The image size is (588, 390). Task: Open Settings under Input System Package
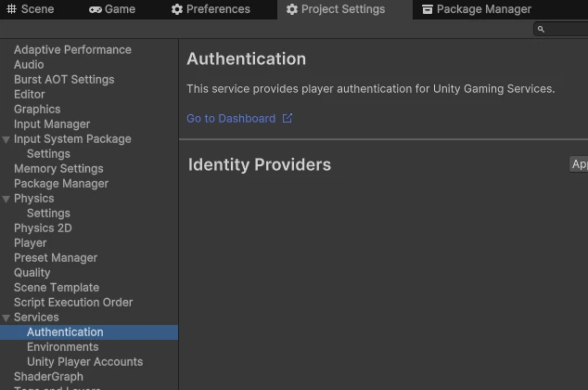[48, 154]
